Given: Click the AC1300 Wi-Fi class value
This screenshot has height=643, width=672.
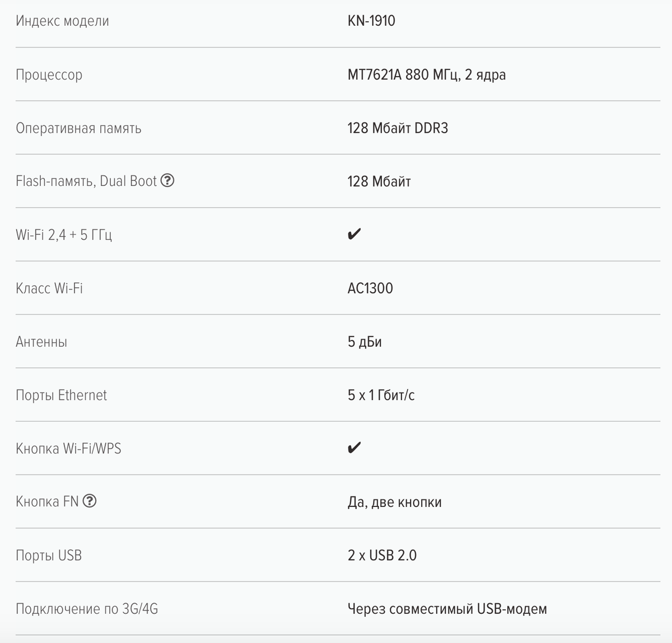Looking at the screenshot, I should click(370, 288).
